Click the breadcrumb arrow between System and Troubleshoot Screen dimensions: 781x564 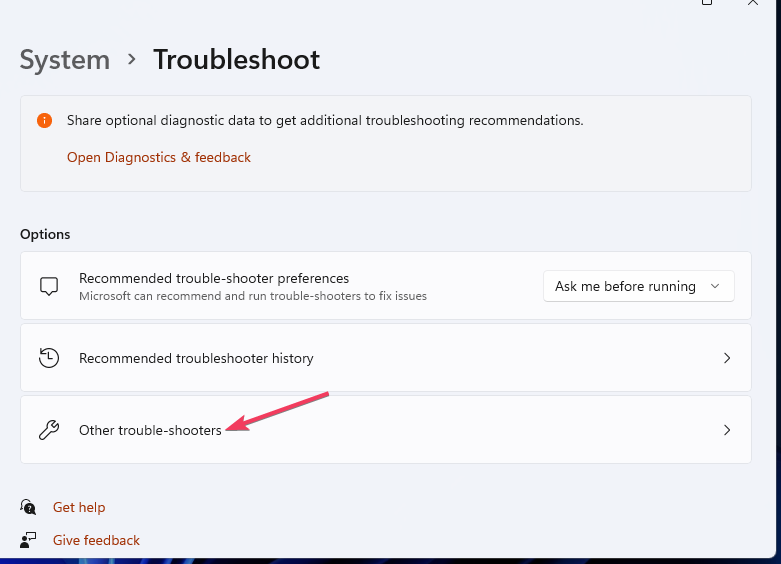[x=132, y=59]
